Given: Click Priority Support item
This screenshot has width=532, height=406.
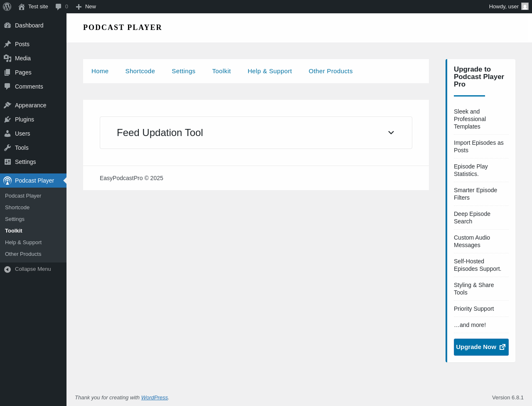Looking at the screenshot, I should tap(474, 309).
